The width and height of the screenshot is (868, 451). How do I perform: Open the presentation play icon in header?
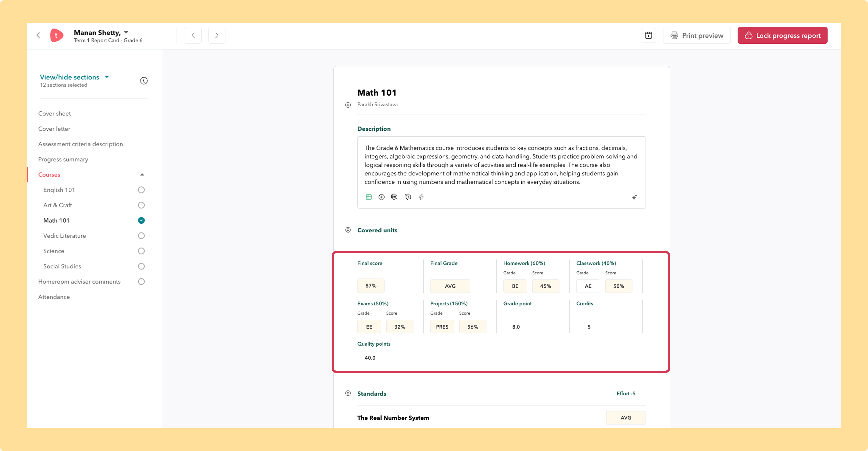pyautogui.click(x=648, y=35)
